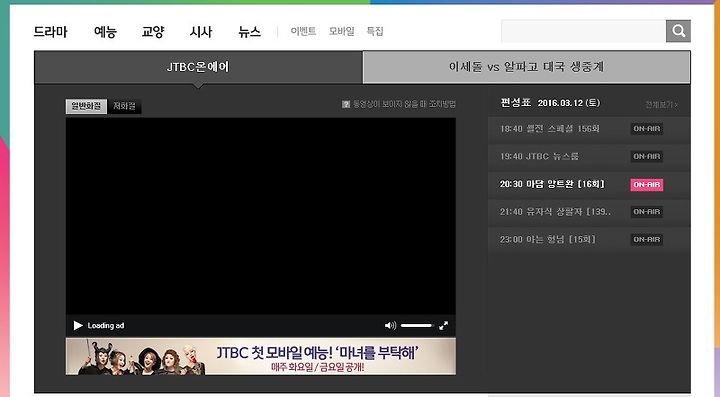The height and width of the screenshot is (397, 720).
Task: Click the search input field
Action: pos(584,31)
